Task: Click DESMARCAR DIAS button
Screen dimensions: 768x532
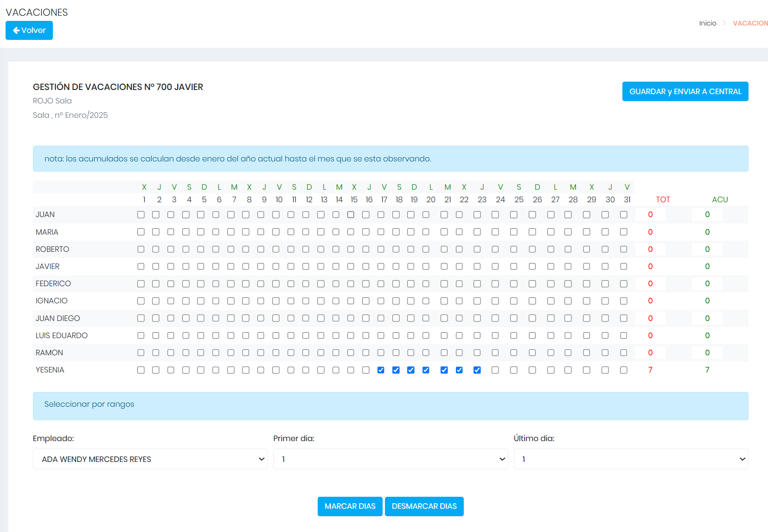Action: click(424, 506)
